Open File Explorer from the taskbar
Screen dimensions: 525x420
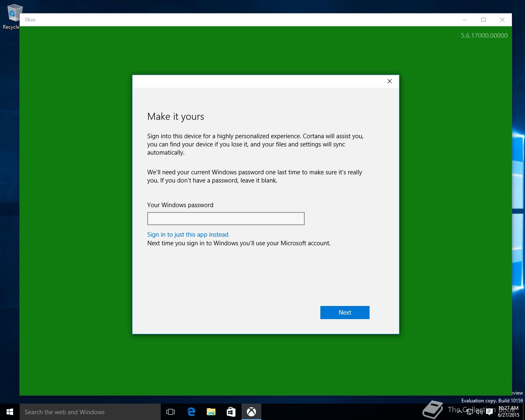click(x=211, y=412)
